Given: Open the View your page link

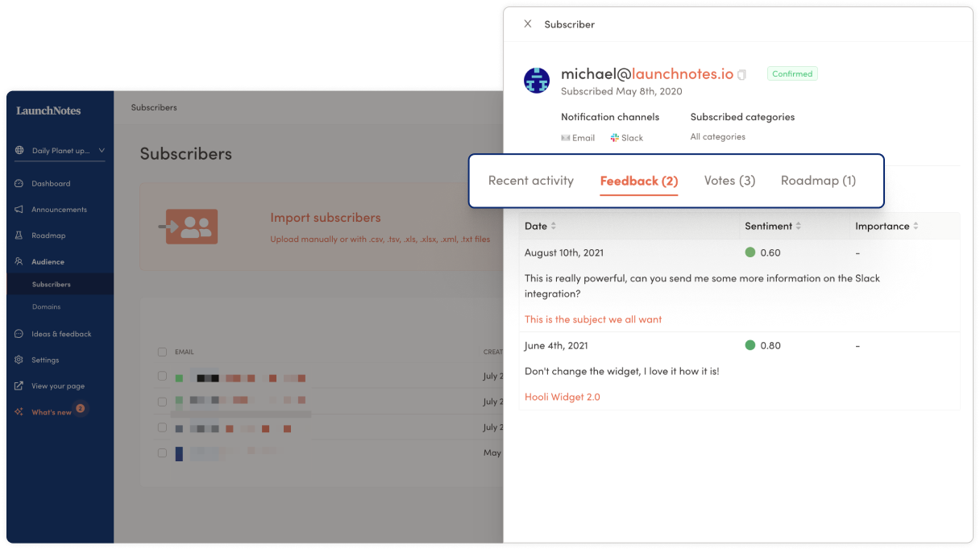Looking at the screenshot, I should click(x=58, y=386).
